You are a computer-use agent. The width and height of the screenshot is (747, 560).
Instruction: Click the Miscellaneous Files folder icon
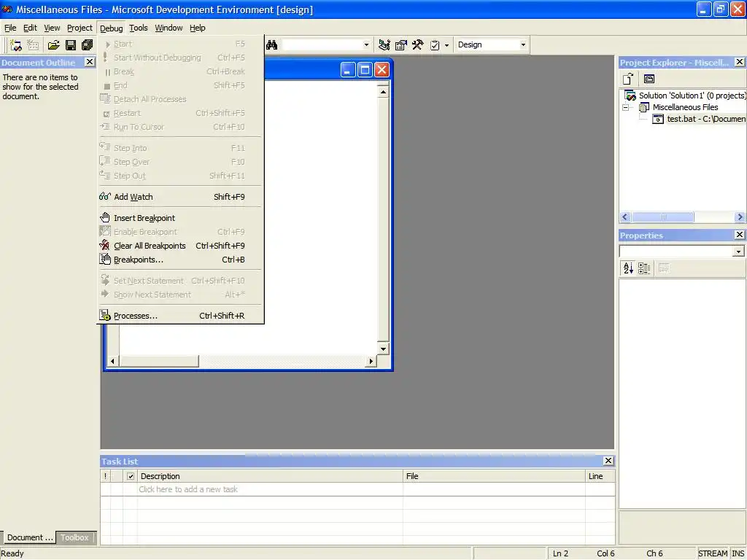point(644,108)
